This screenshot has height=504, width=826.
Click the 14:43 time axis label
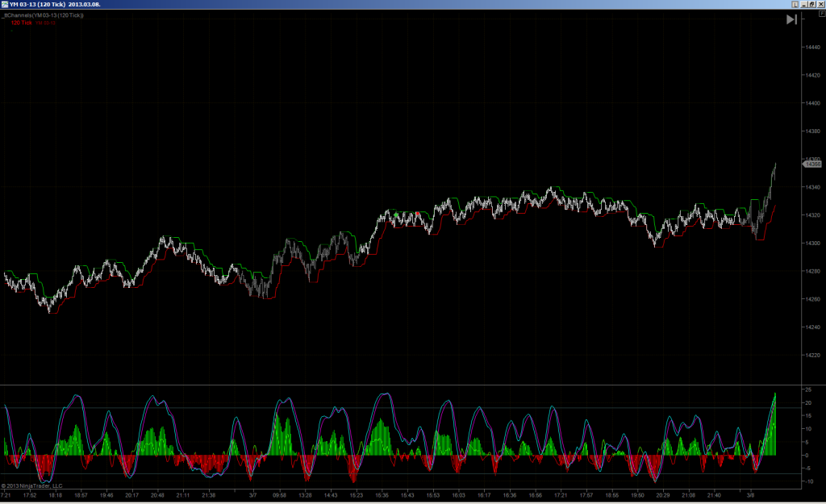tap(330, 495)
